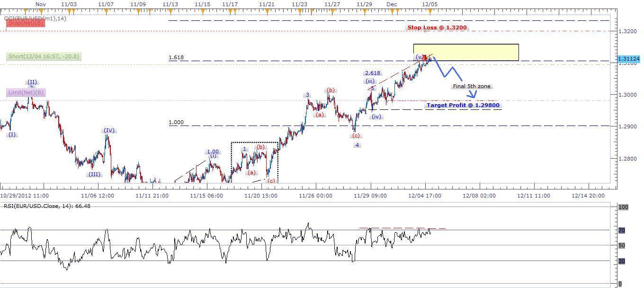Toggle the Stop Loss @ 1.3200 line
The image size is (644, 288).
(x=437, y=27)
